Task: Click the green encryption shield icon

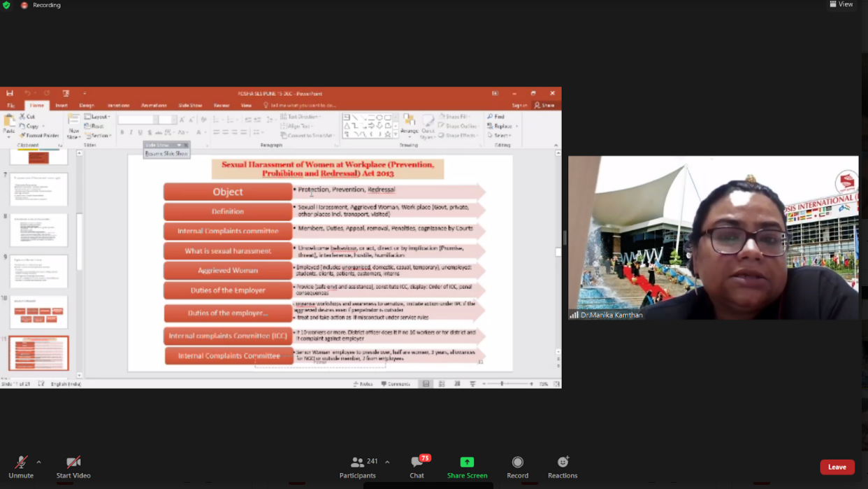Action: pos(6,5)
